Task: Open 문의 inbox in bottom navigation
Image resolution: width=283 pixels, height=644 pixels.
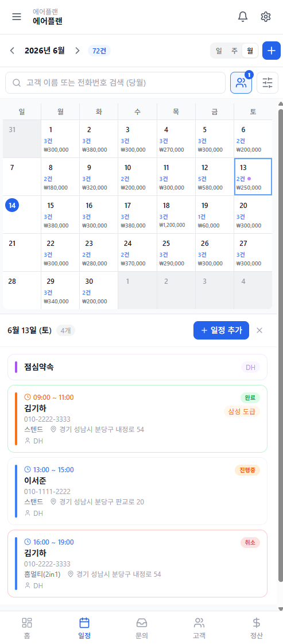Action: tap(141, 627)
